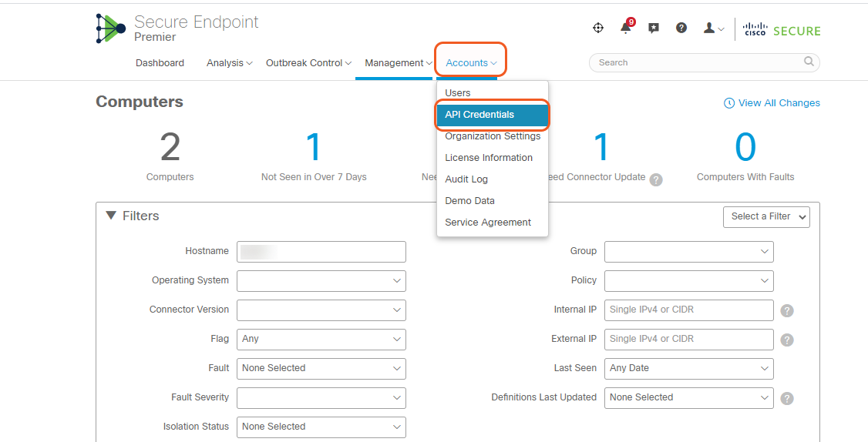Open the Isolation Status dropdown
The image size is (868, 442).
tap(321, 427)
